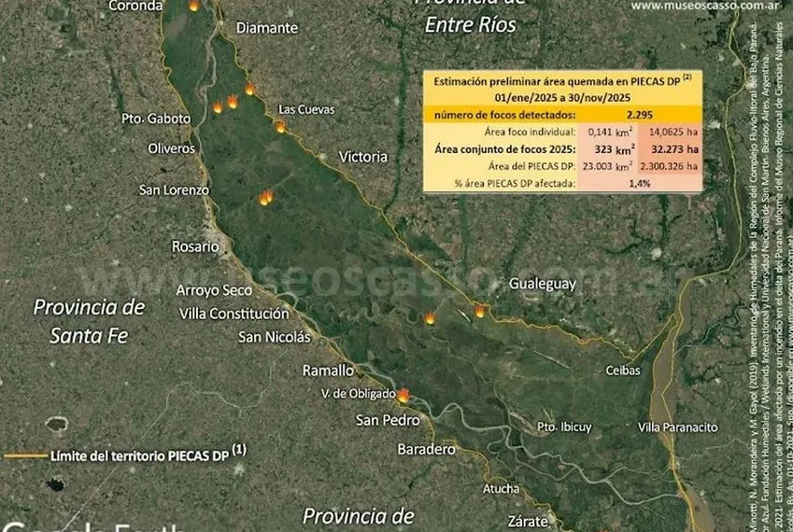Click the '323 km²' cell
Image resolution: width=793 pixels, height=532 pixels.
point(615,149)
